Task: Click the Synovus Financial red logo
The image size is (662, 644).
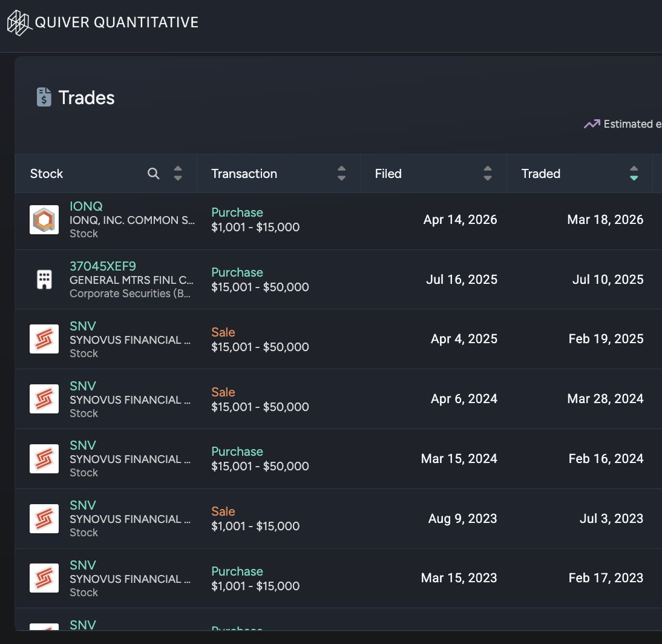Action: tap(44, 339)
